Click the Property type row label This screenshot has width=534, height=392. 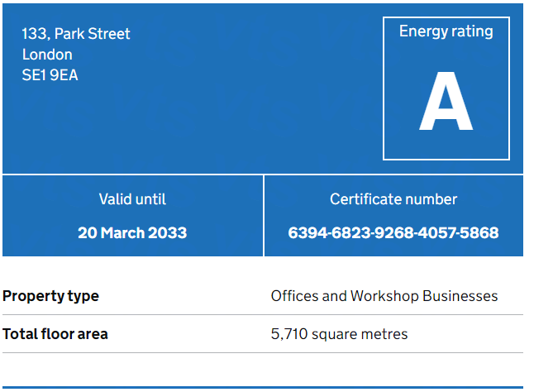50,296
